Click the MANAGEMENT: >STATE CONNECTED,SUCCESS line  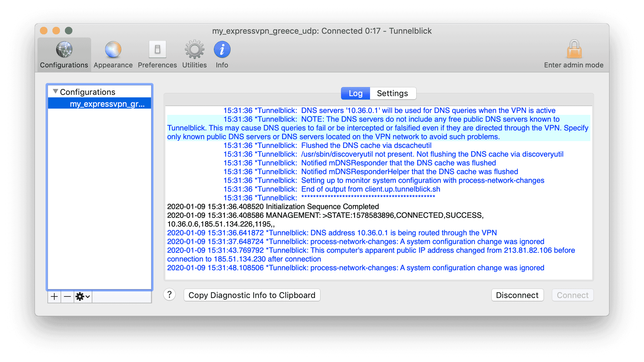click(x=325, y=220)
